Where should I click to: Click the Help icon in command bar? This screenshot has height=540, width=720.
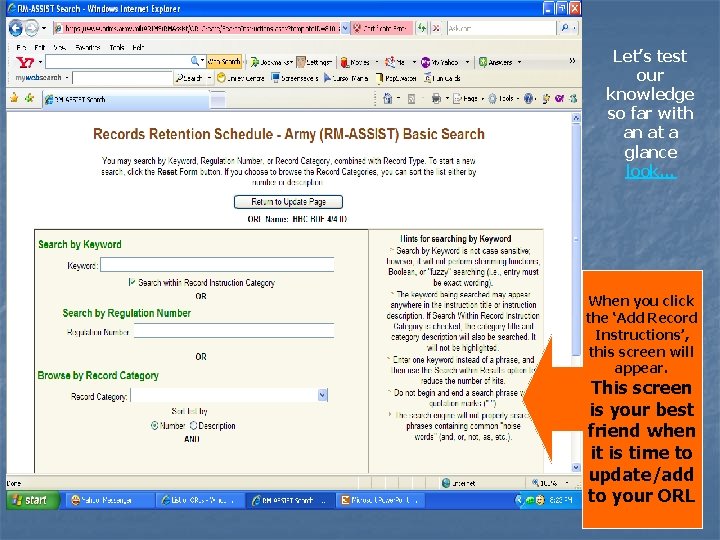529,98
